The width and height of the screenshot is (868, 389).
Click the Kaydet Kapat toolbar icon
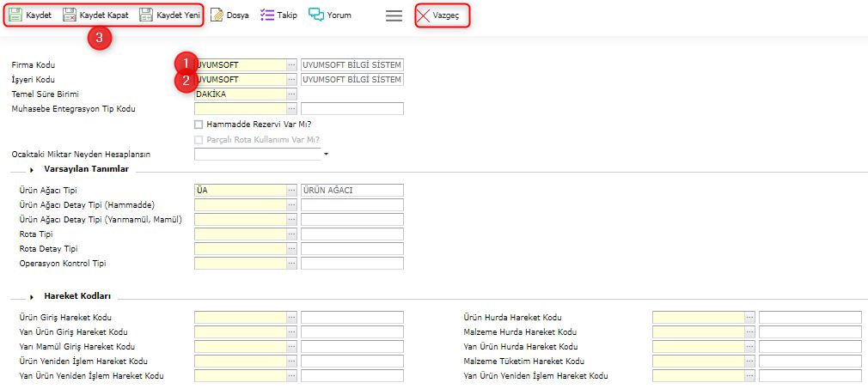tap(70, 15)
